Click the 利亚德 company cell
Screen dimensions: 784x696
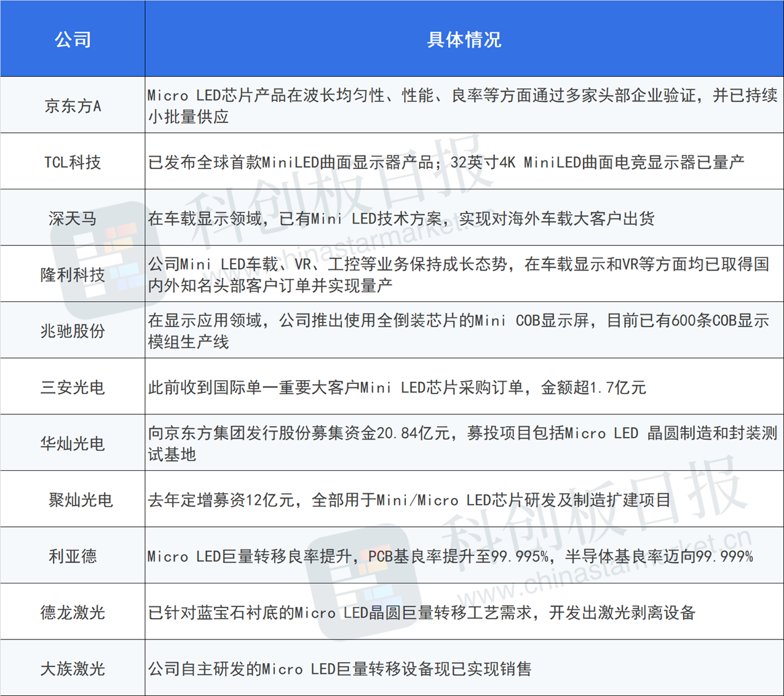[73, 556]
